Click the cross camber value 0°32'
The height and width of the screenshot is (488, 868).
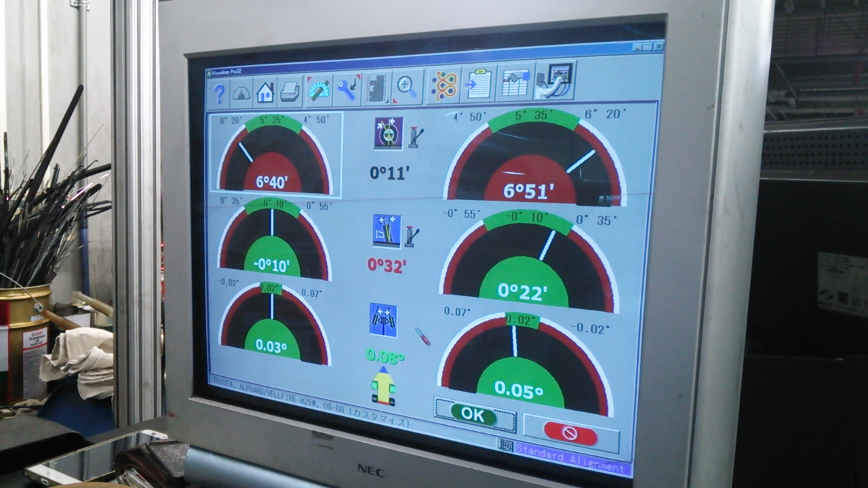(x=387, y=266)
